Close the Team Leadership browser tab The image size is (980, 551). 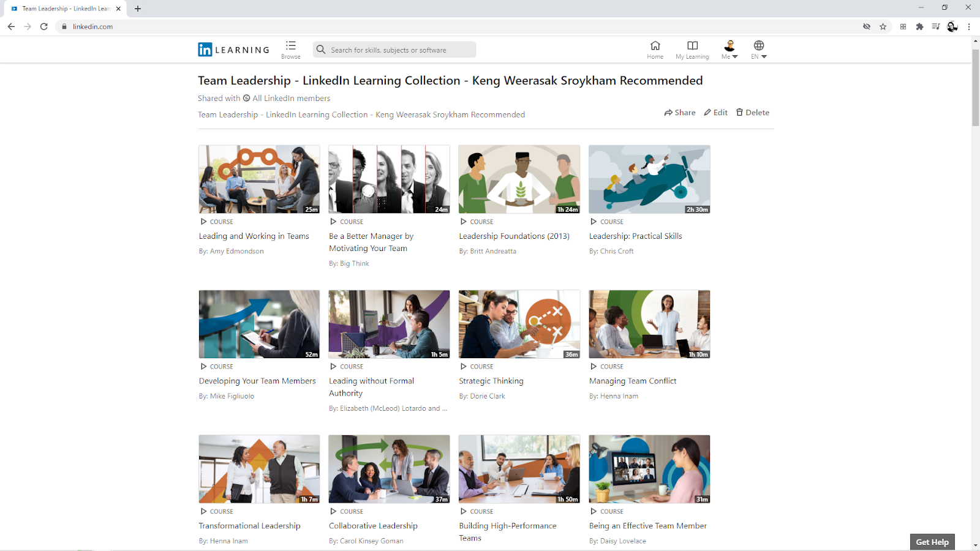118,9
